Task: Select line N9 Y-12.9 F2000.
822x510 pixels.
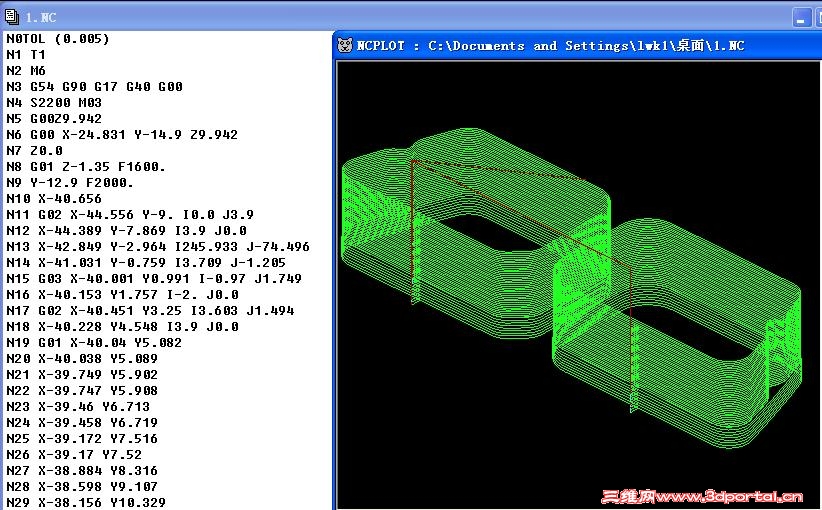Action: [70, 183]
